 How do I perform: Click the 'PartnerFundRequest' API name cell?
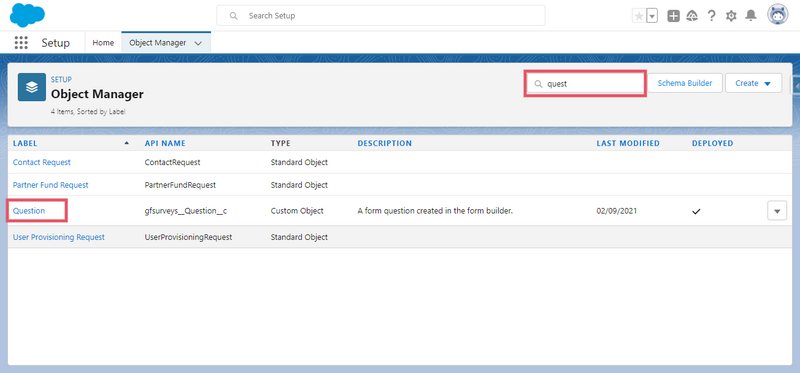(x=180, y=185)
